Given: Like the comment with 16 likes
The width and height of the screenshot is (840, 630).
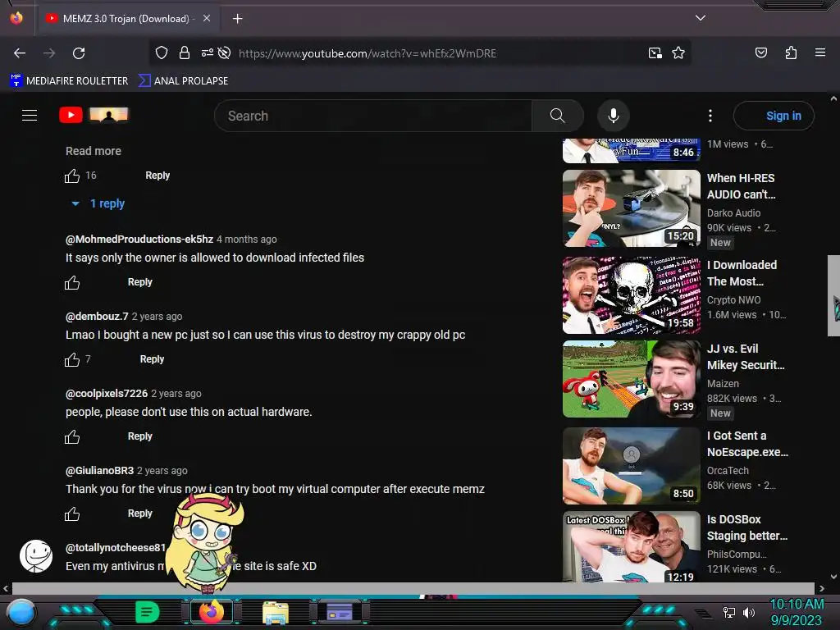Looking at the screenshot, I should click(72, 176).
